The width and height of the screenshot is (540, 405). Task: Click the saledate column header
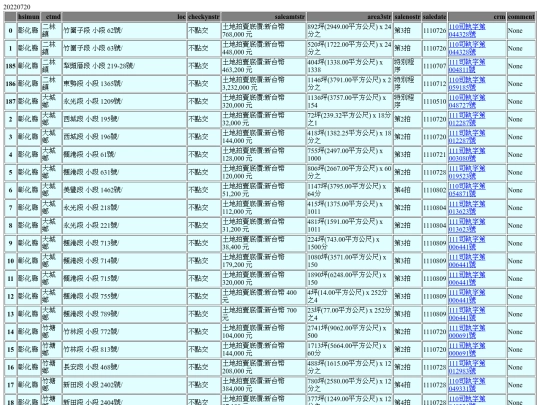pyautogui.click(x=435, y=17)
